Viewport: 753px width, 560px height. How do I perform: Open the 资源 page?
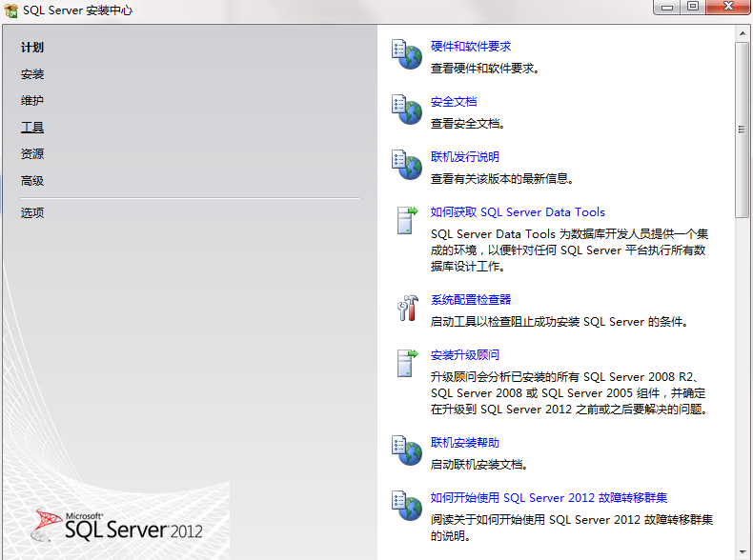point(32,154)
